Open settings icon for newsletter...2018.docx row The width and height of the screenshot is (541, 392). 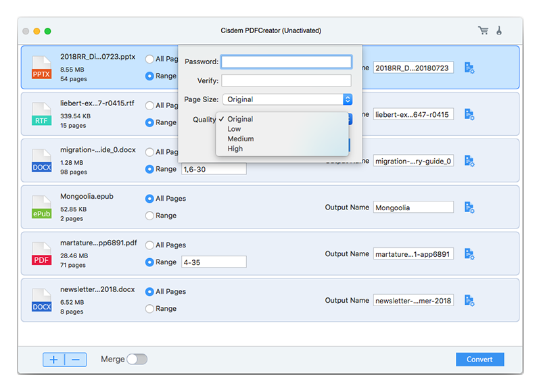tap(469, 301)
